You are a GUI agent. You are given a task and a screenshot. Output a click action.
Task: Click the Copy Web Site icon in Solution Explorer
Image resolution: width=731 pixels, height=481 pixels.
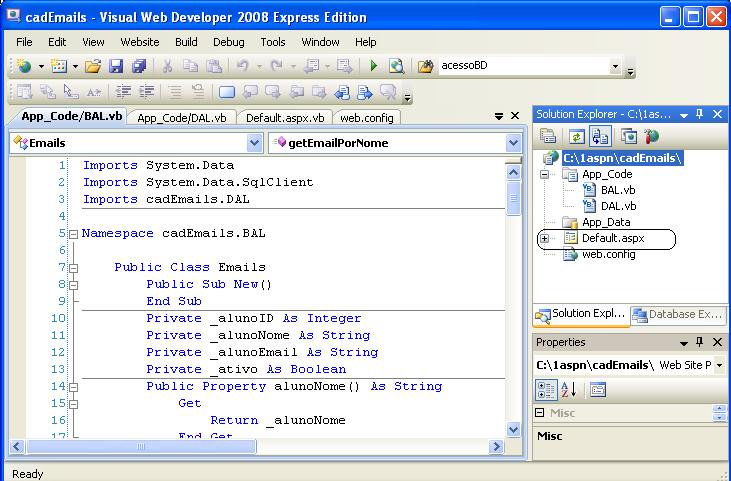pyautogui.click(x=628, y=137)
